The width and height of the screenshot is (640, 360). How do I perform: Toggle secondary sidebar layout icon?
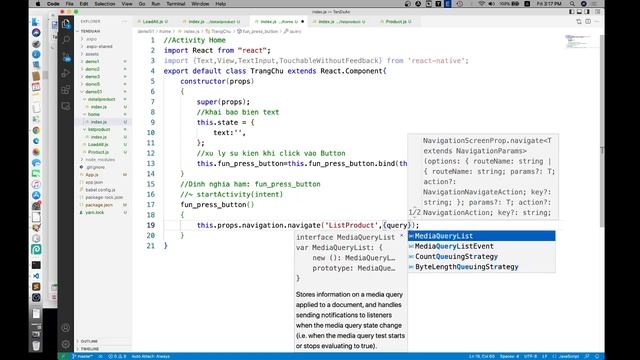587,12
